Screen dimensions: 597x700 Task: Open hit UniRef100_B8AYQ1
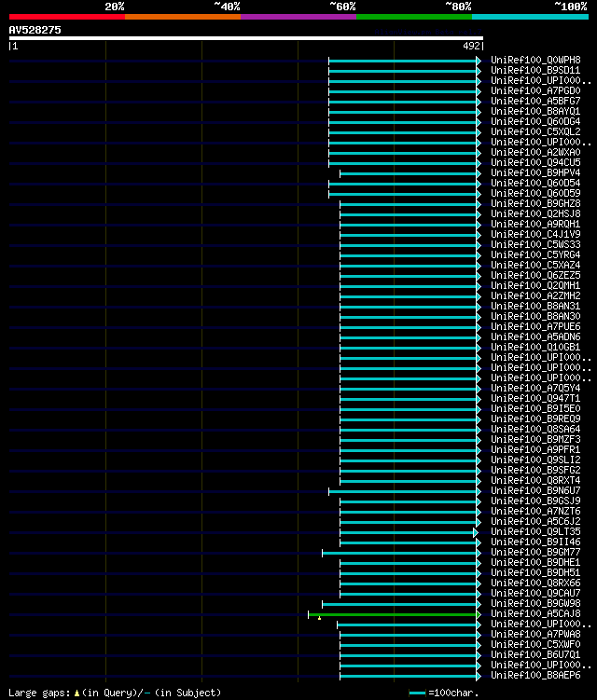(535, 111)
